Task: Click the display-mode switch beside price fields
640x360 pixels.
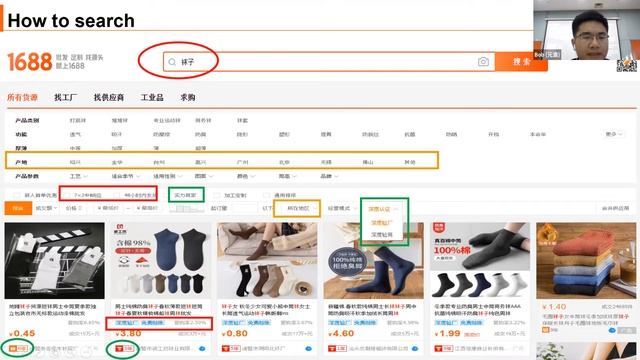Action: click(x=186, y=209)
